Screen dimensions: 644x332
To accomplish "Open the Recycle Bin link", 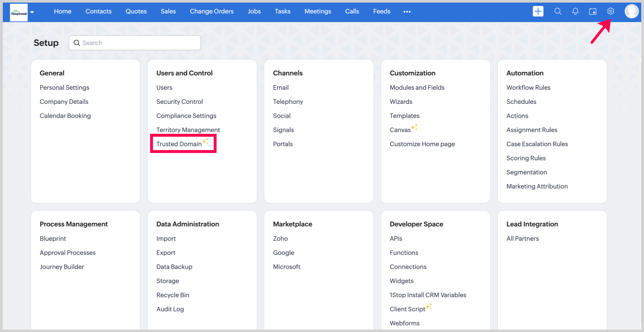I will (172, 295).
